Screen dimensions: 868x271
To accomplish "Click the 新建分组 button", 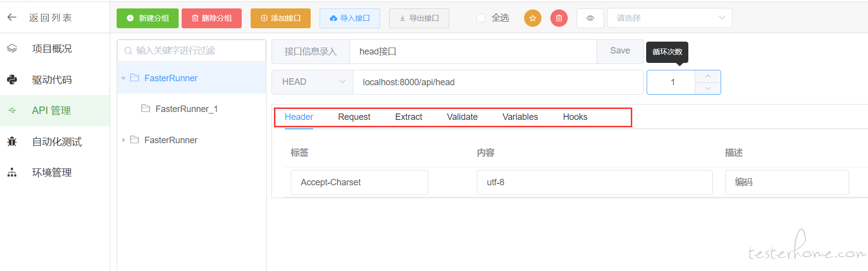I will tap(147, 18).
